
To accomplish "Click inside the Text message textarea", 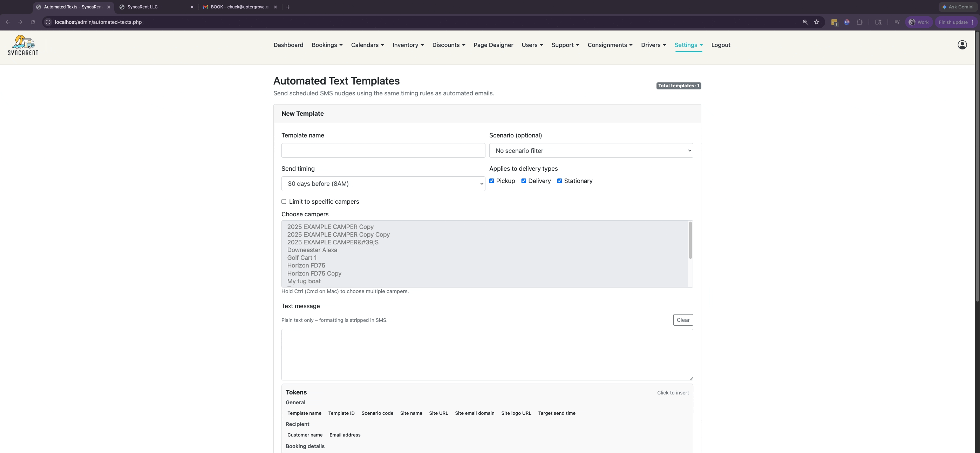I will [x=487, y=354].
